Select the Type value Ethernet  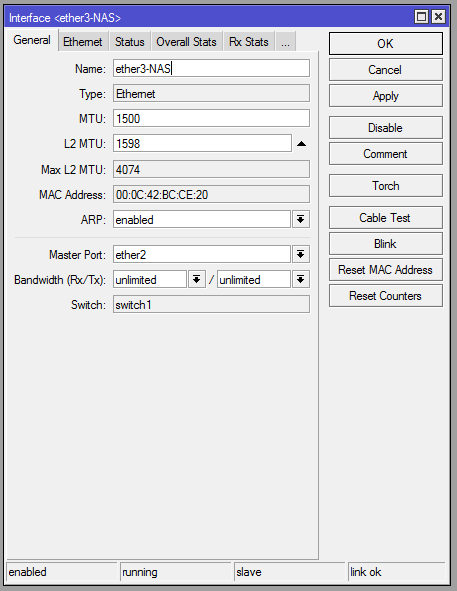(x=211, y=93)
